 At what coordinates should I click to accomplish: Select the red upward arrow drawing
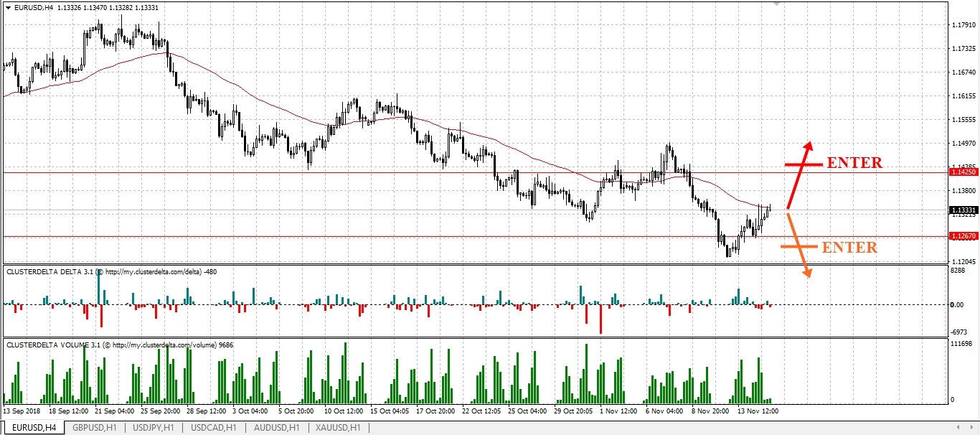pos(800,174)
